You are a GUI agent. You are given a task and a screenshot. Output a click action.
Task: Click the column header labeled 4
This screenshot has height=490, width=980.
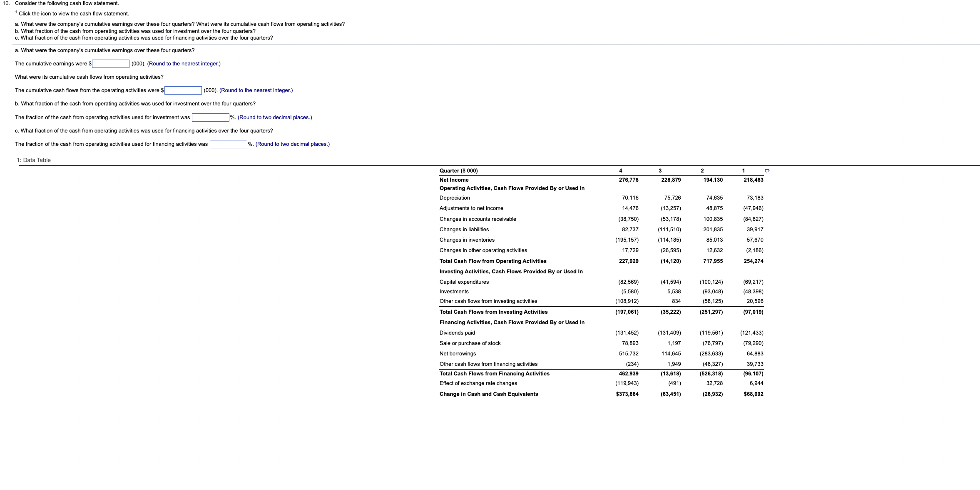[620, 170]
